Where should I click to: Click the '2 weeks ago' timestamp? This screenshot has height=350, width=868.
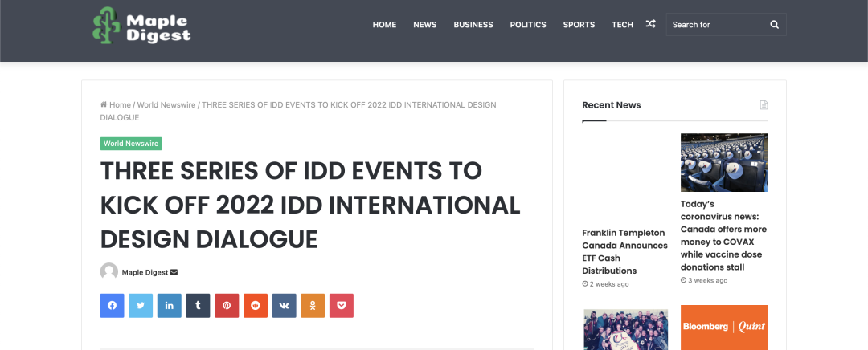[606, 284]
